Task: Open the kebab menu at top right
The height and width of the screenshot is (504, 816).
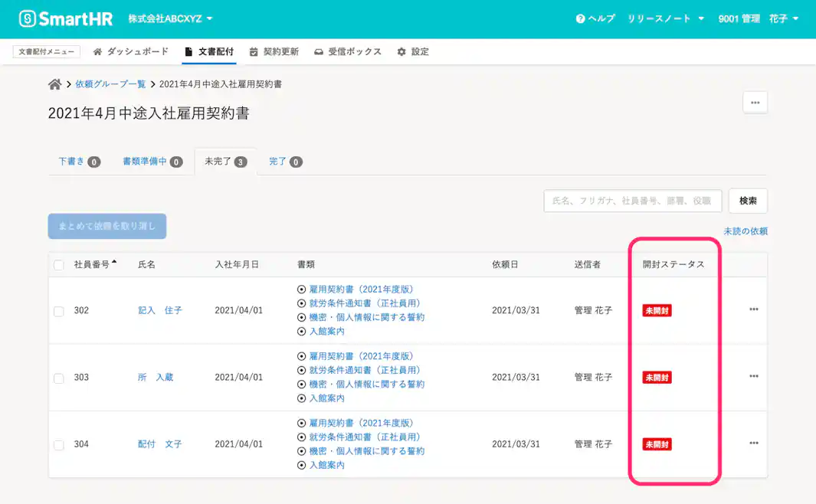Action: [755, 102]
